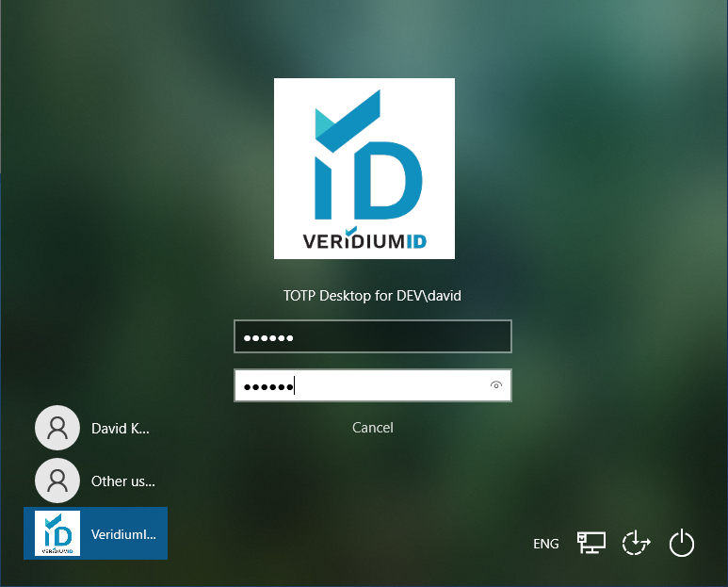Click the network connection icon
This screenshot has width=728, height=587.
point(591,543)
